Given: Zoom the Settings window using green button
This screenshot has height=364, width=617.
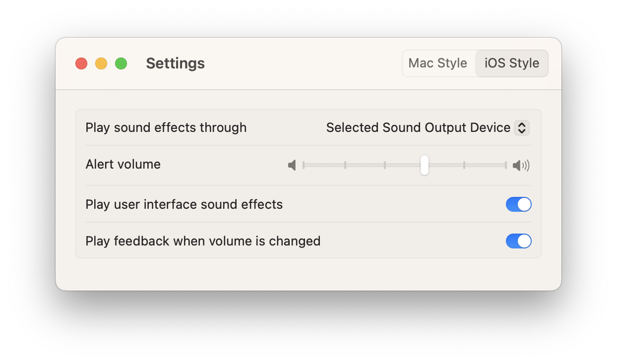Looking at the screenshot, I should click(121, 63).
